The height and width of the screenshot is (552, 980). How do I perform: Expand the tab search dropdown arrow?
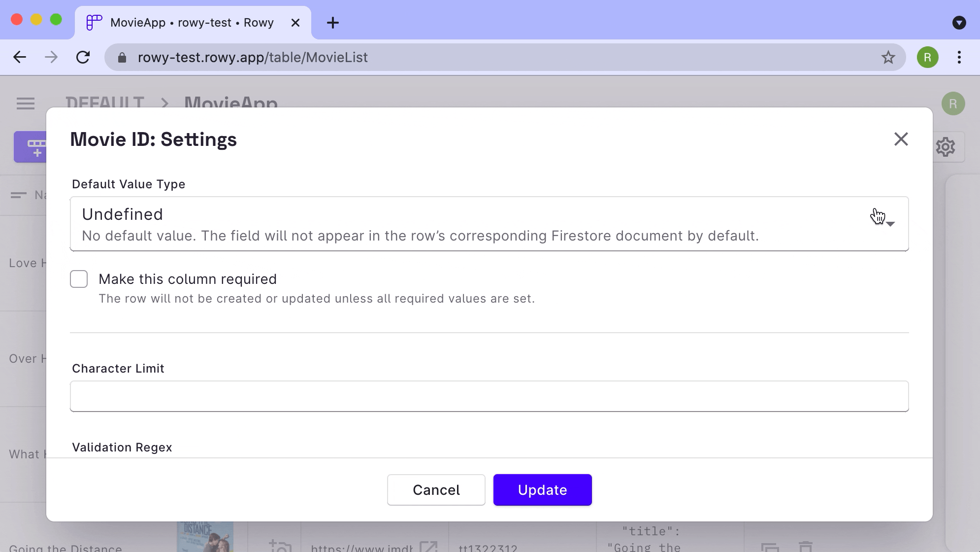[x=959, y=23]
